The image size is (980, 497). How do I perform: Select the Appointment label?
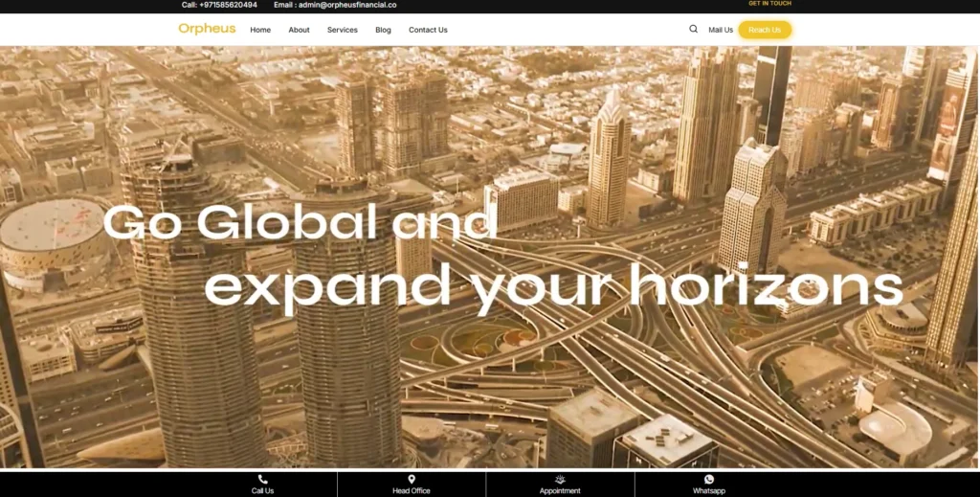[560, 490]
